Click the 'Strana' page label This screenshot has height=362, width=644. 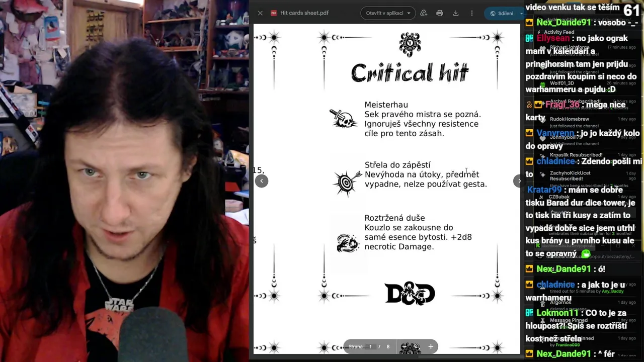[x=355, y=346]
